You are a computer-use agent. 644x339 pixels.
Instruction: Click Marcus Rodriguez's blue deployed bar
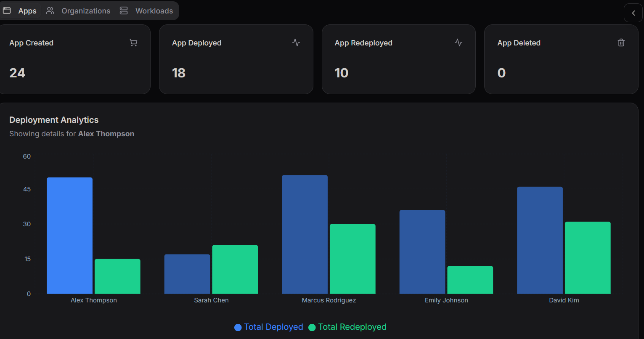point(305,234)
